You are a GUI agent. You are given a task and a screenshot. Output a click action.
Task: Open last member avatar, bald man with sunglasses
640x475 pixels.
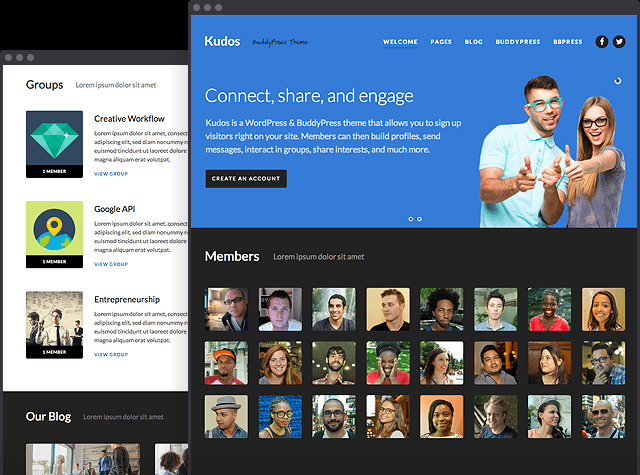(603, 417)
